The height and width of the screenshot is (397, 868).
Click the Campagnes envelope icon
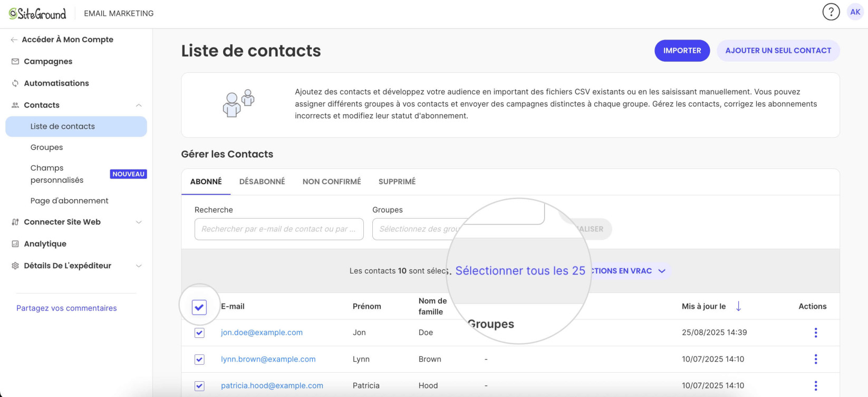pyautogui.click(x=15, y=61)
